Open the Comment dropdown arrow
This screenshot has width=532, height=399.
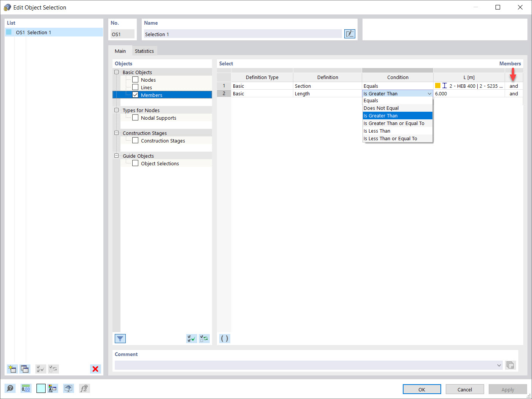tap(499, 365)
